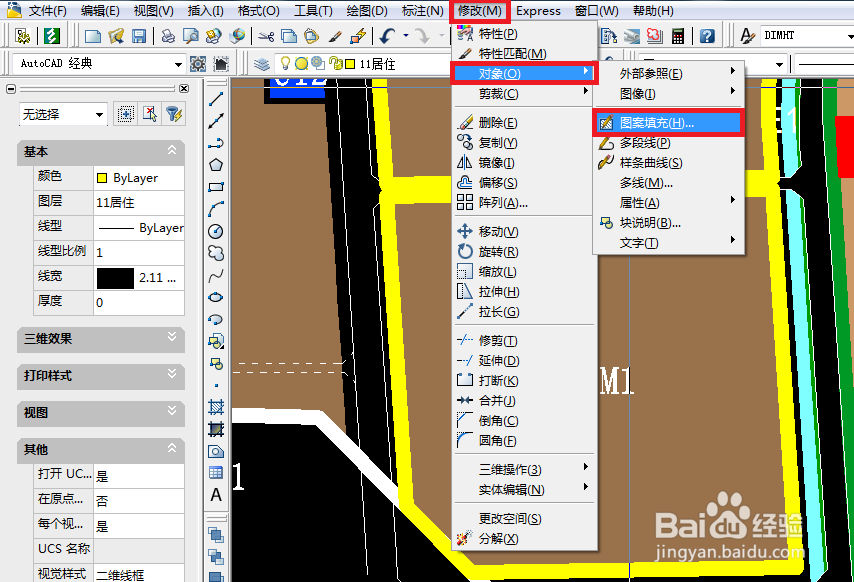Select the Hatch tool in draw toolbar

click(x=216, y=407)
